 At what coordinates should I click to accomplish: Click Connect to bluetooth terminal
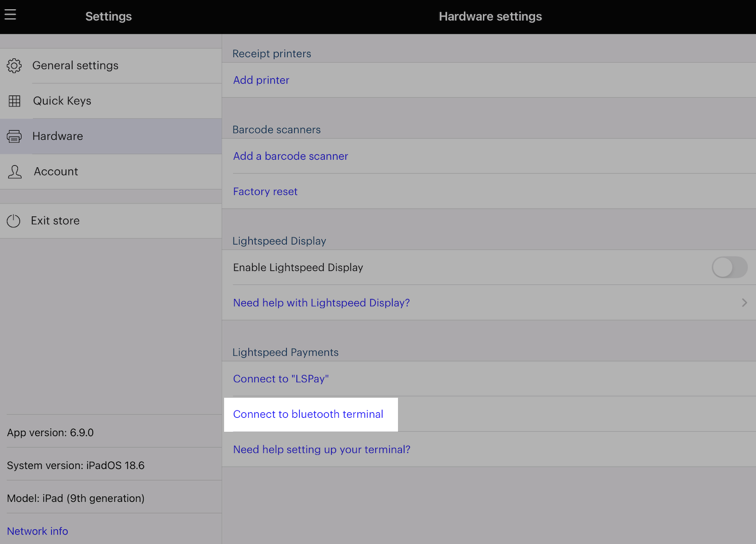coord(308,414)
